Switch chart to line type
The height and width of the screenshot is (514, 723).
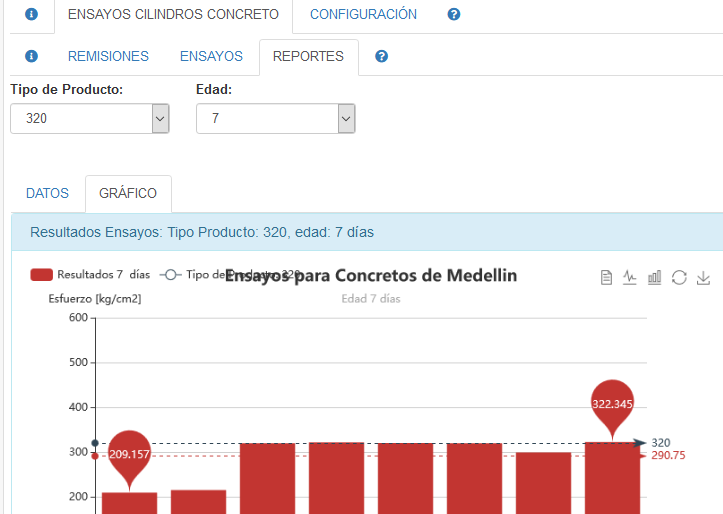pos(630,277)
